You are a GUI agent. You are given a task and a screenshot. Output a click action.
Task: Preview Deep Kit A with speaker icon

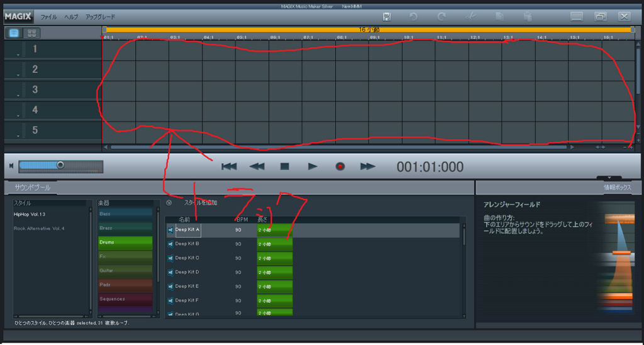click(170, 230)
